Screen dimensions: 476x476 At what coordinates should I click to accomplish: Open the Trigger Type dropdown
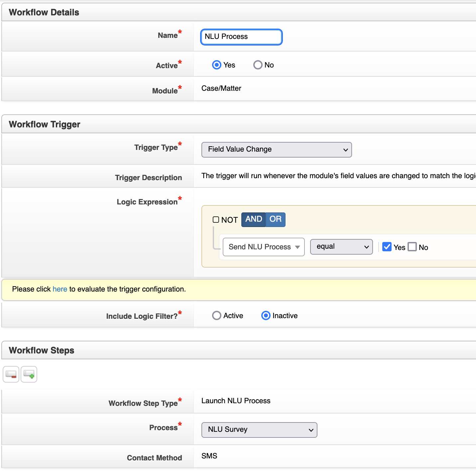pos(277,150)
